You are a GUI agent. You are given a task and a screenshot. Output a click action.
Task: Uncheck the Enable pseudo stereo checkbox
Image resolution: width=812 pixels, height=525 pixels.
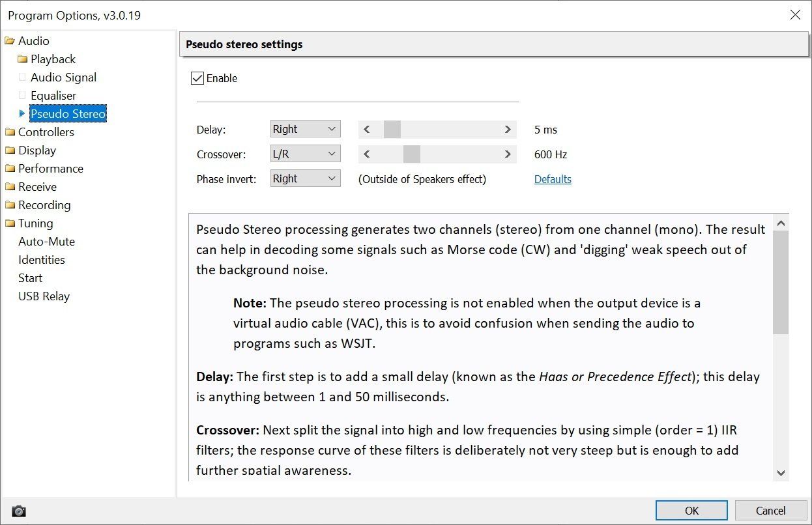click(197, 78)
